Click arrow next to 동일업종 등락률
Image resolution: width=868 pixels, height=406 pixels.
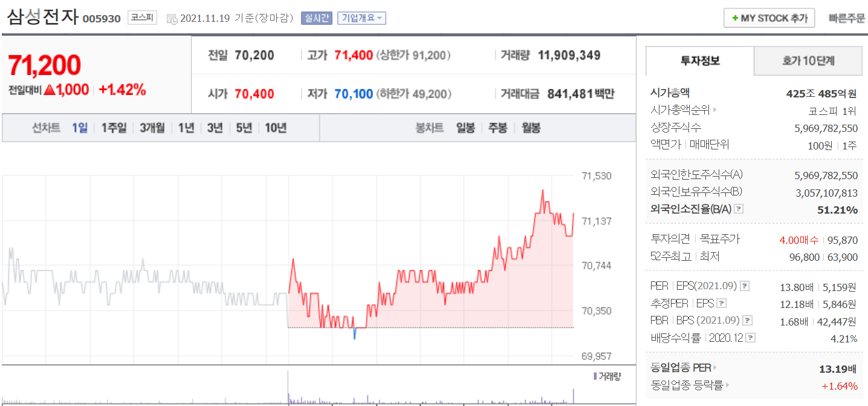[727, 385]
